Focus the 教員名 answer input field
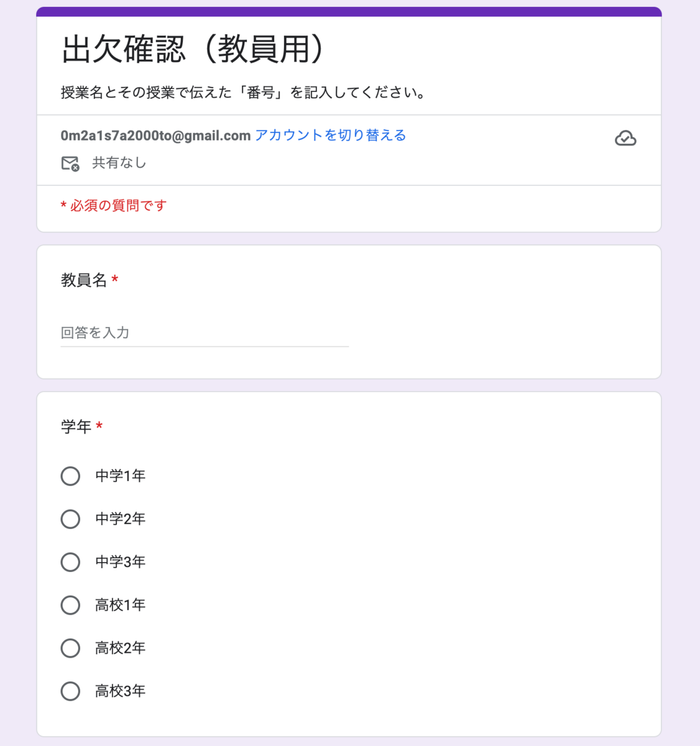The image size is (700, 746). pos(205,333)
